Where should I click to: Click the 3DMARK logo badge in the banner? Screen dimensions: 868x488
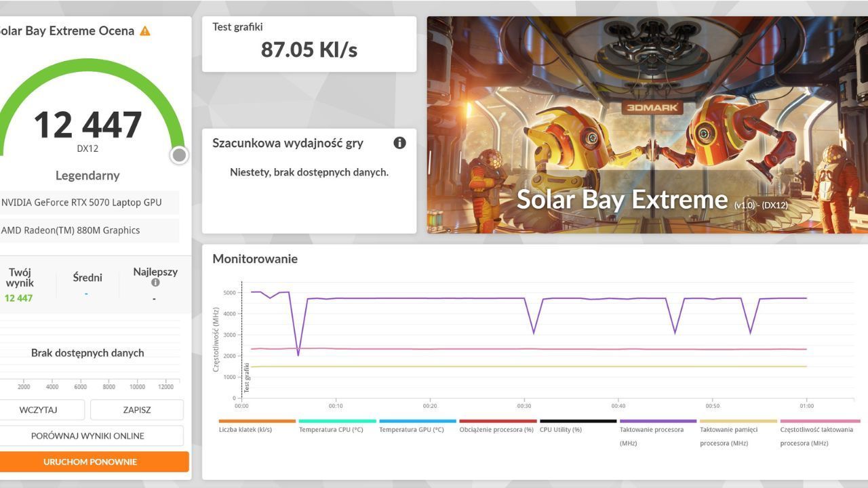coord(652,108)
